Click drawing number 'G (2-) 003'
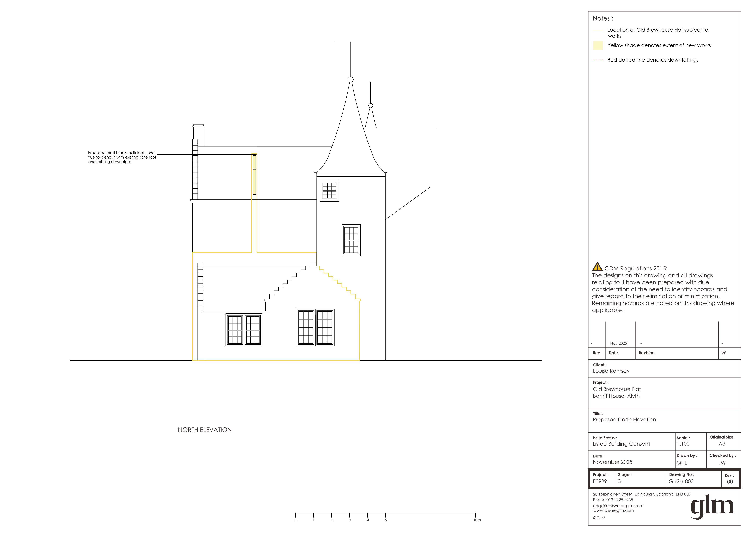 (681, 481)
